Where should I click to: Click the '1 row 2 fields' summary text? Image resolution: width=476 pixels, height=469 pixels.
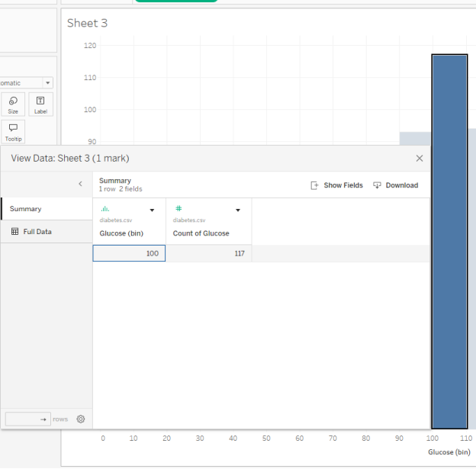click(121, 189)
